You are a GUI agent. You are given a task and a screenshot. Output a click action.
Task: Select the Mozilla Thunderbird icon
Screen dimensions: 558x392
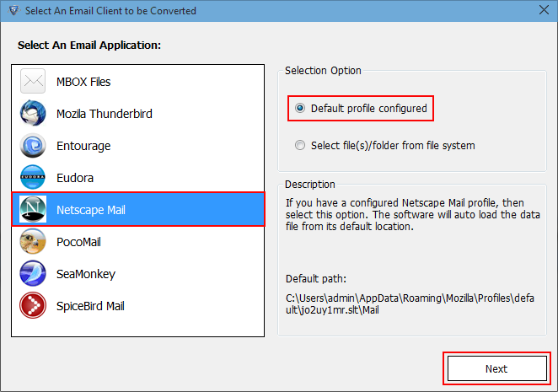coord(33,113)
